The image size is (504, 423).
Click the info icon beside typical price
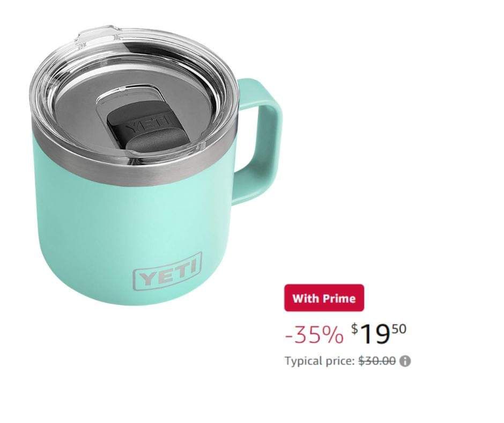pos(405,361)
